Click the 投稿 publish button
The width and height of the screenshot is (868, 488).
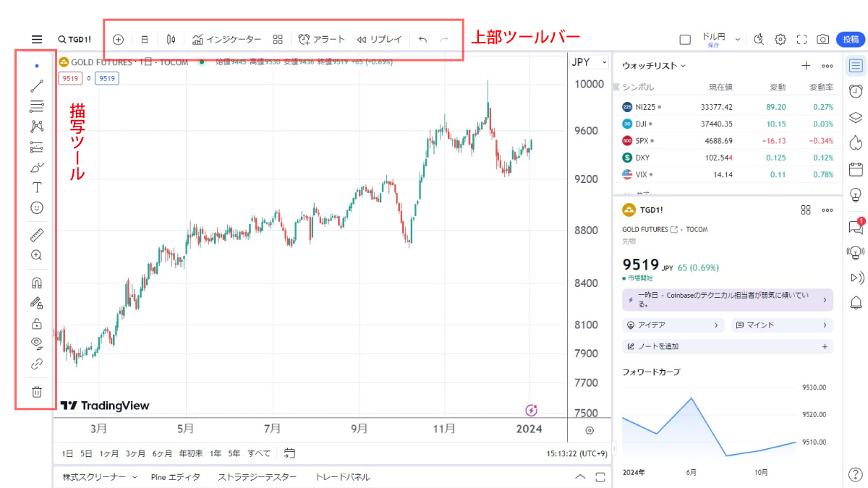(x=851, y=39)
